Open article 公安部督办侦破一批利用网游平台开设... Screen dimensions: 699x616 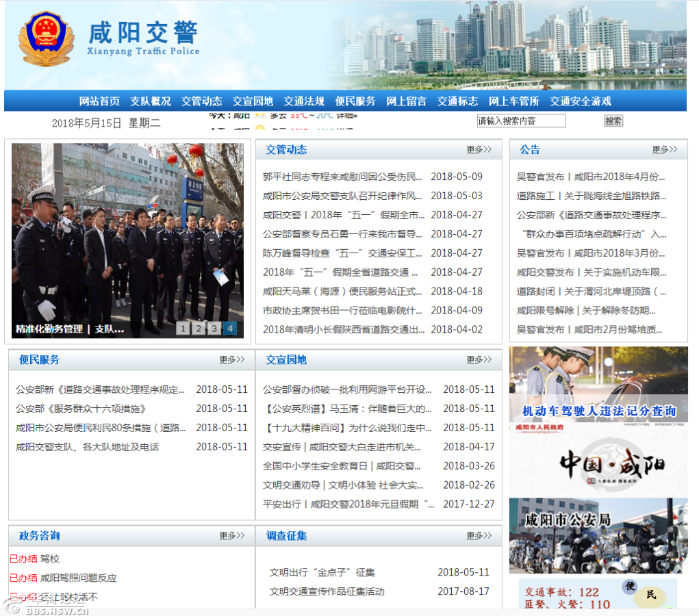coord(347,389)
